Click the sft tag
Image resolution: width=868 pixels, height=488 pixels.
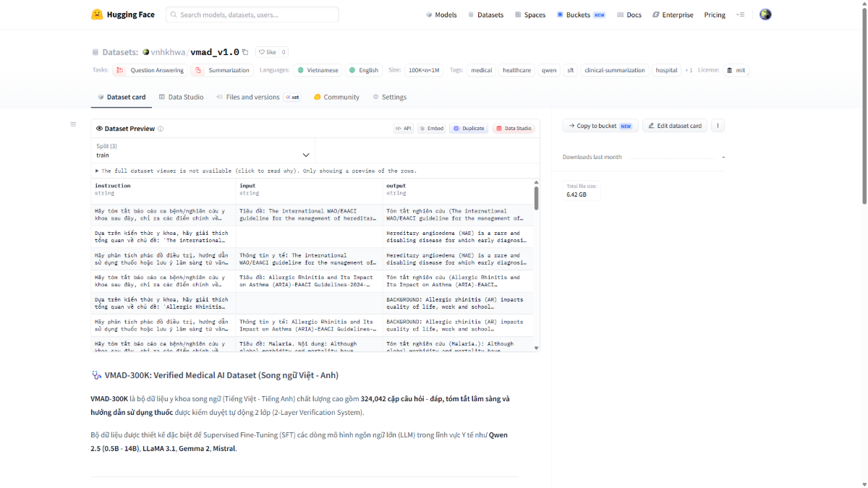pos(571,70)
